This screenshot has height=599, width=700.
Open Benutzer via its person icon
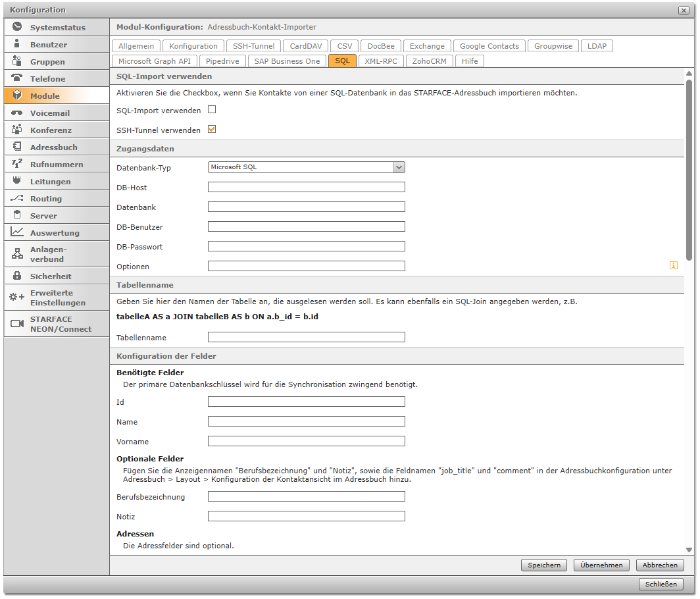17,45
